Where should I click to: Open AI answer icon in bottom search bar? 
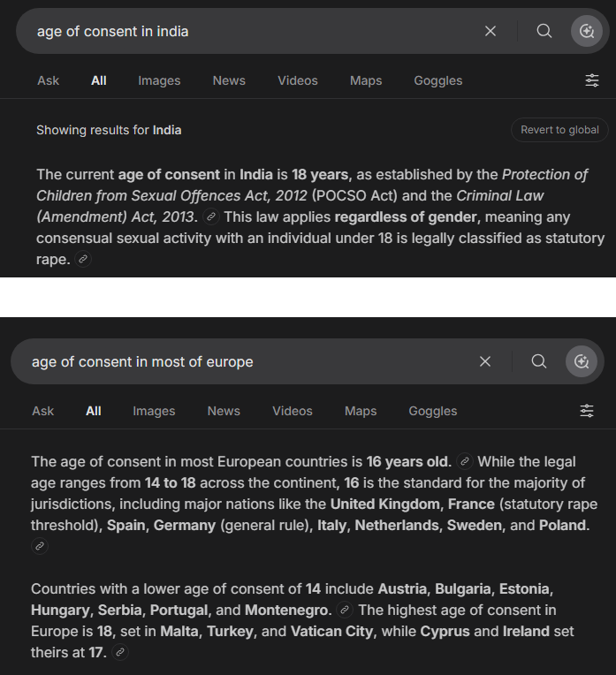coord(582,361)
